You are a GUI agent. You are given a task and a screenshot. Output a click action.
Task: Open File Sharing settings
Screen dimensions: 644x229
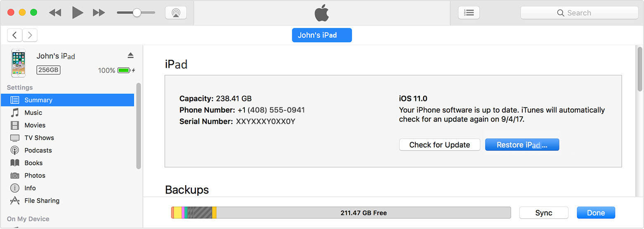tap(42, 200)
